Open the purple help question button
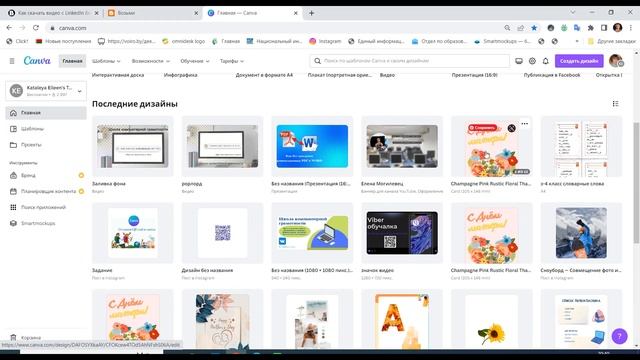 click(x=619, y=336)
